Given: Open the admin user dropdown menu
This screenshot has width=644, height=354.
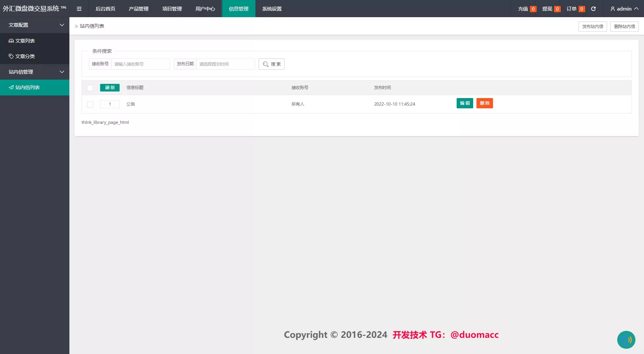Looking at the screenshot, I should [x=624, y=9].
